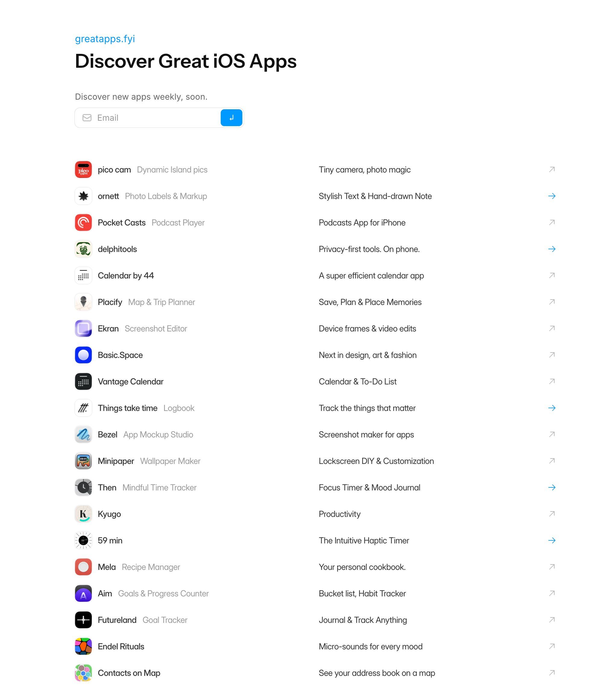The height and width of the screenshot is (687, 616).
Task: Open the Pocket Casts app icon
Action: [x=83, y=223]
